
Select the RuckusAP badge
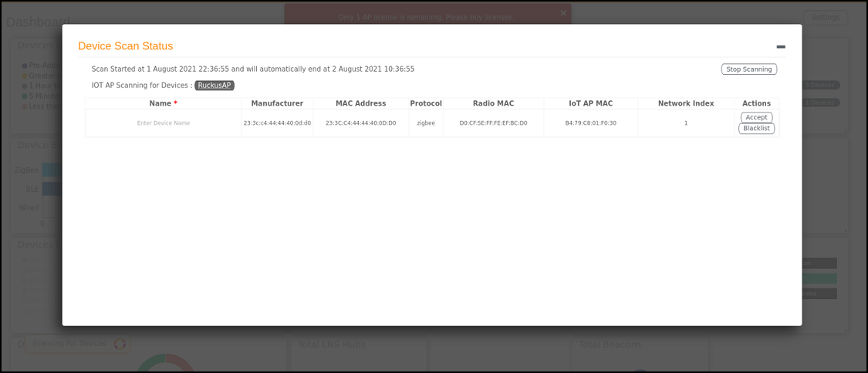tap(214, 85)
